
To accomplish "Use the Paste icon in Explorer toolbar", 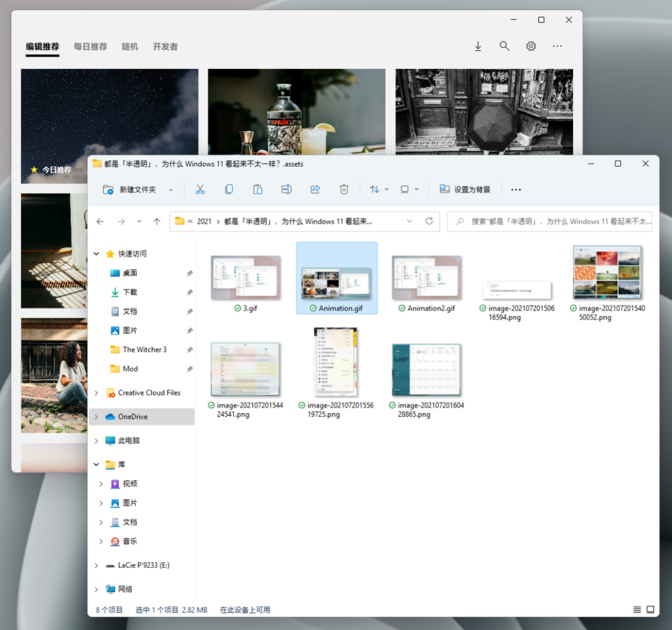I will pos(257,189).
